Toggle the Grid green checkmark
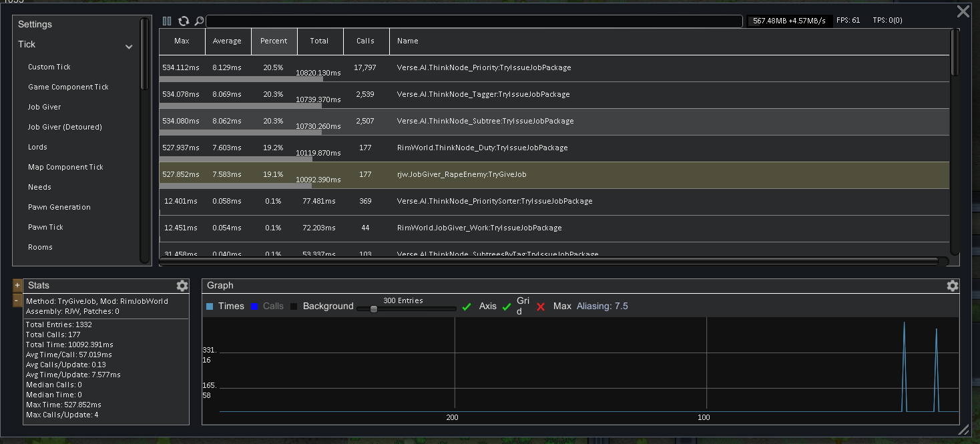980x444 pixels. 507,306
